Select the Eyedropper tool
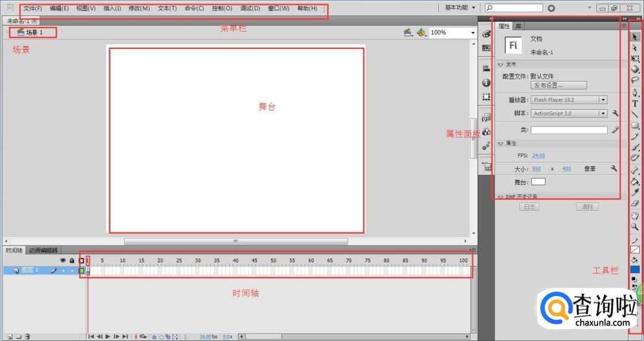 [635, 193]
